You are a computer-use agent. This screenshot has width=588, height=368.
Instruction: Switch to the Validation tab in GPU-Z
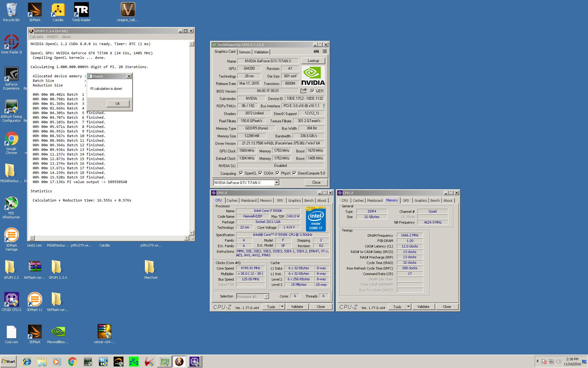click(261, 52)
